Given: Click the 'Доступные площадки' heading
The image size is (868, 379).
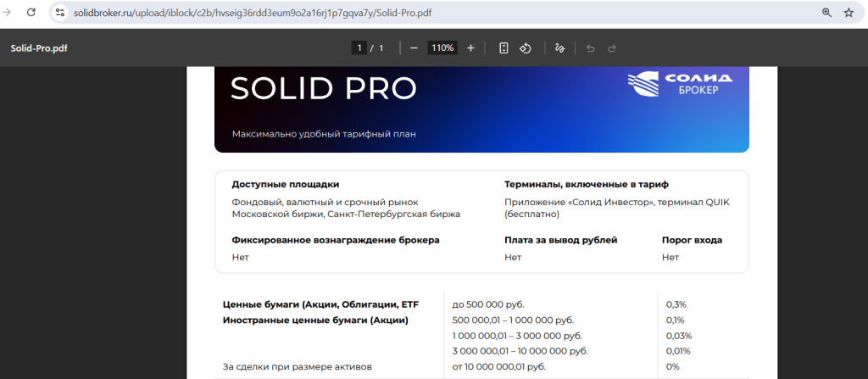Looking at the screenshot, I should 286,185.
